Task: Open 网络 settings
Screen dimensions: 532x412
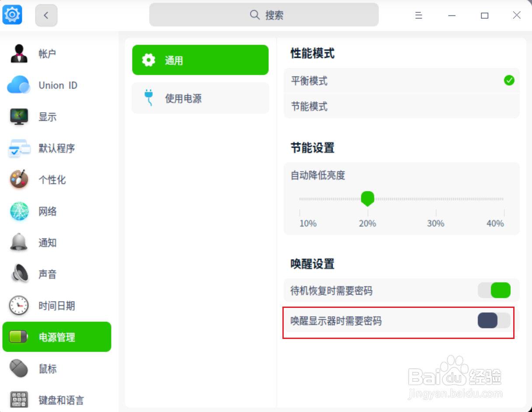Action: (57, 211)
